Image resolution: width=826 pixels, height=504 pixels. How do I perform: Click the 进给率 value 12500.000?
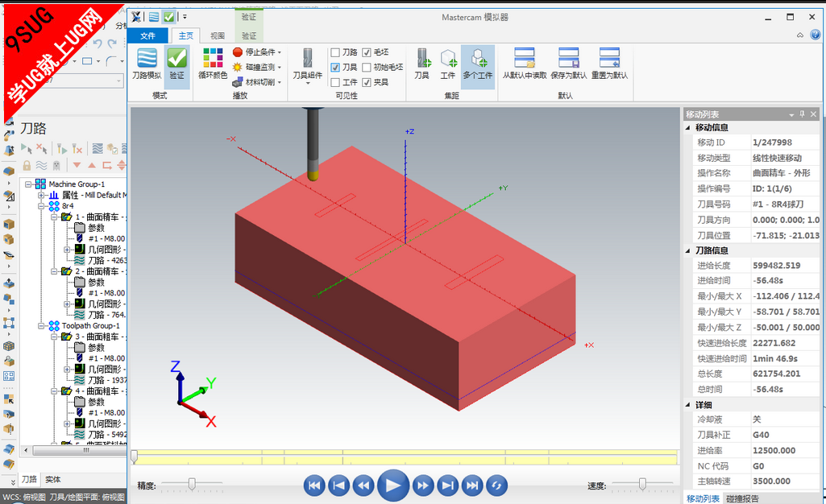click(774, 450)
